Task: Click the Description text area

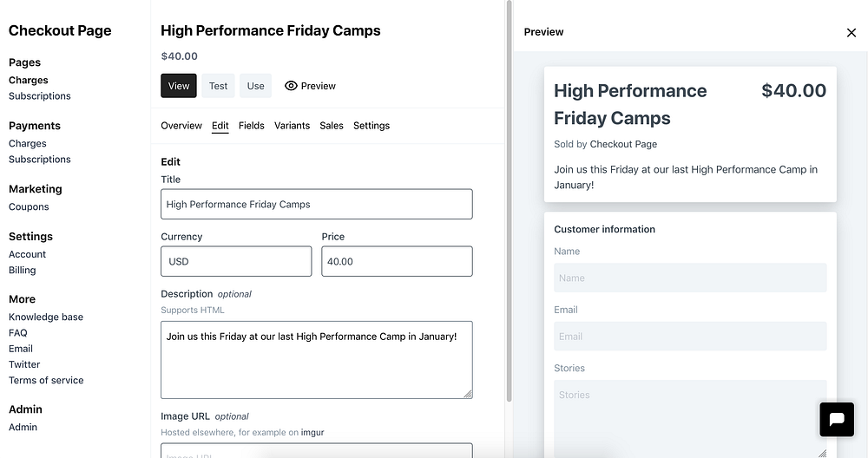Action: tap(317, 360)
